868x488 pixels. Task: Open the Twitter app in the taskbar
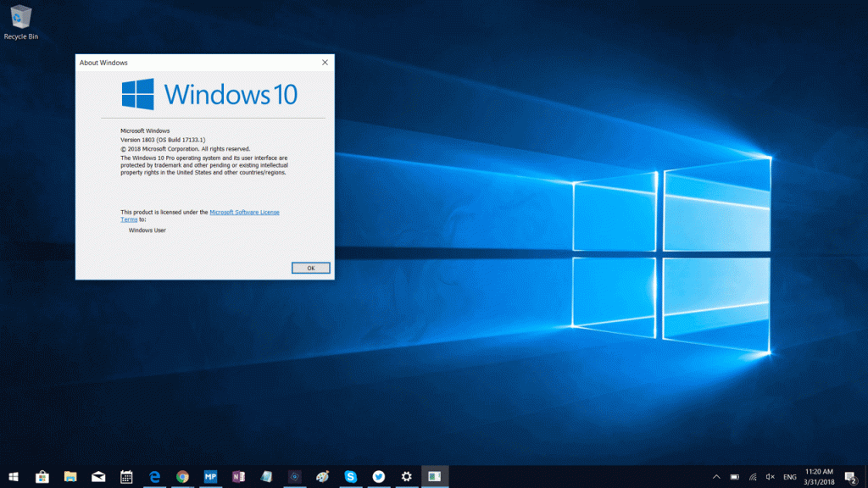pyautogui.click(x=378, y=476)
